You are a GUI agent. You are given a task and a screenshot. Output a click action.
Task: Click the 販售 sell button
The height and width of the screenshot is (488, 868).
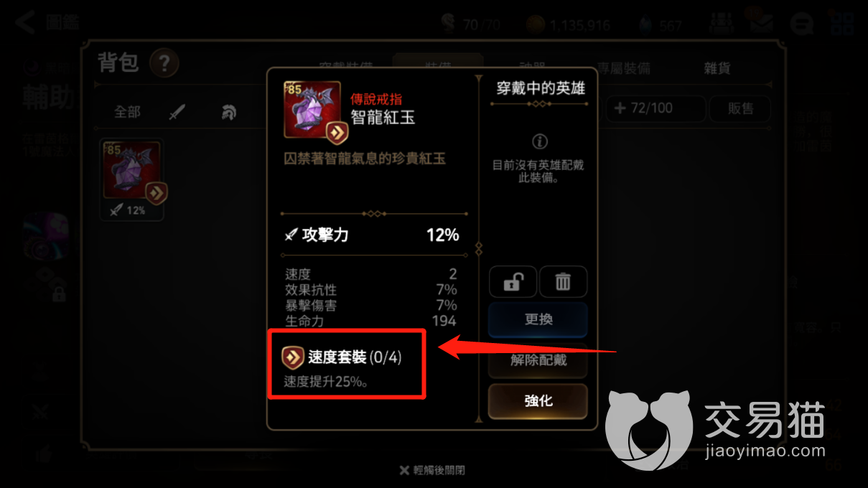tap(740, 108)
